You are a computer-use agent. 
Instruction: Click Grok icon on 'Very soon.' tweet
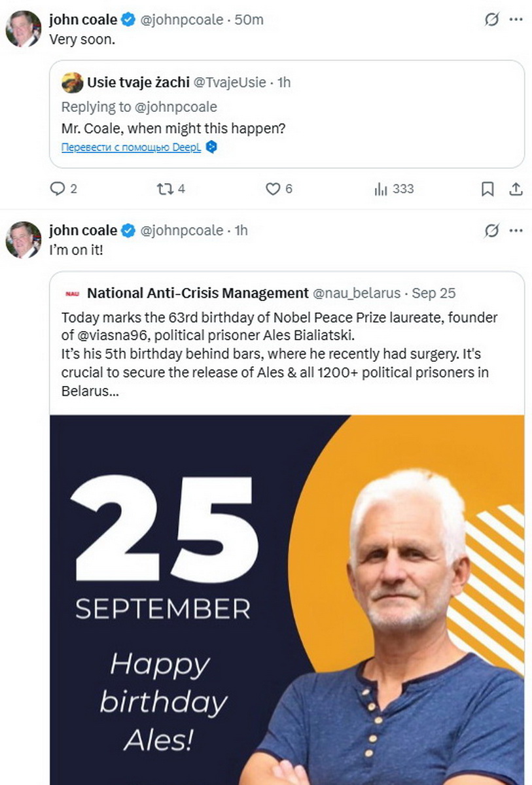491,20
